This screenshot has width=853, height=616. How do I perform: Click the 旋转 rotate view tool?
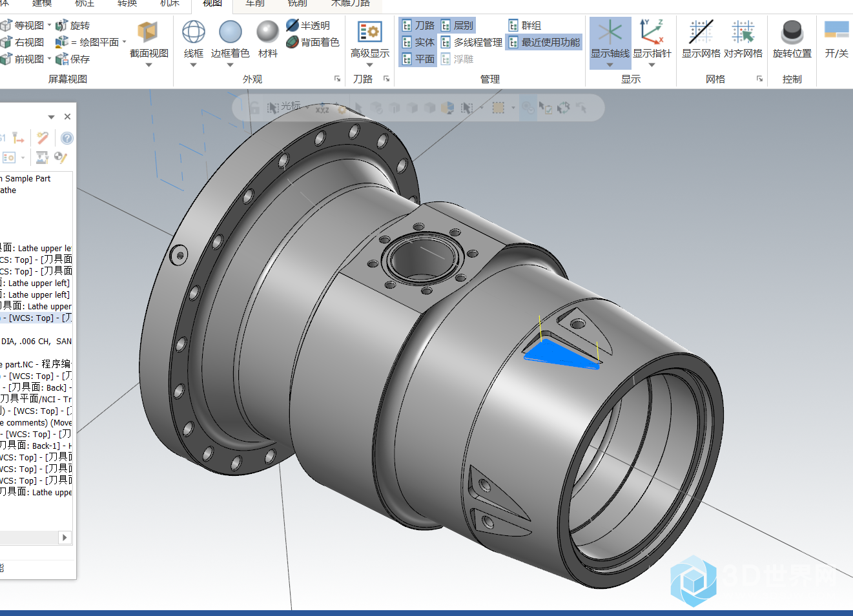[73, 25]
